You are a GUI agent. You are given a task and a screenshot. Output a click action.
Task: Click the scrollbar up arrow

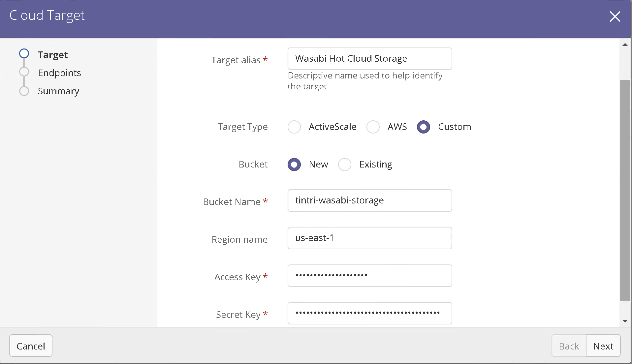(625, 45)
